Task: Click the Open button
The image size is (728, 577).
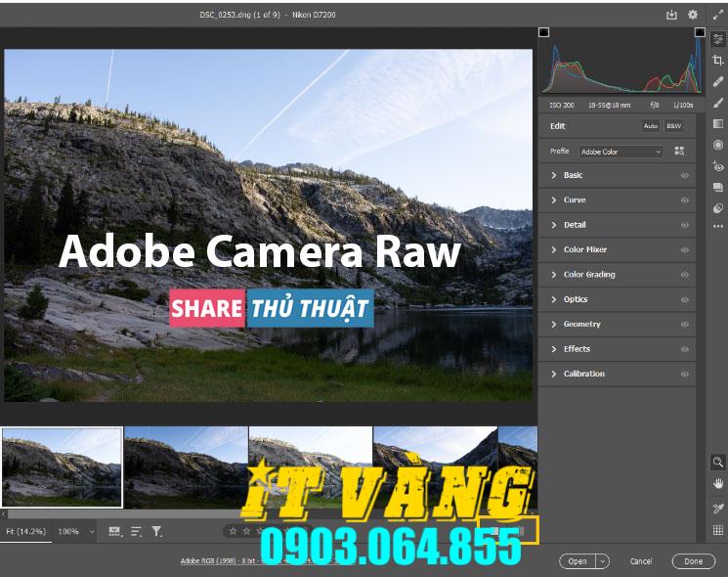Action: tap(578, 561)
